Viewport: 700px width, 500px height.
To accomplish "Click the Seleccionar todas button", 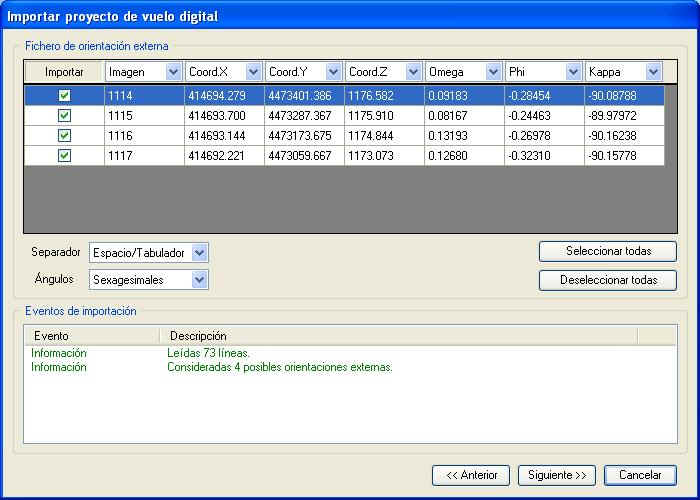I will pos(608,251).
